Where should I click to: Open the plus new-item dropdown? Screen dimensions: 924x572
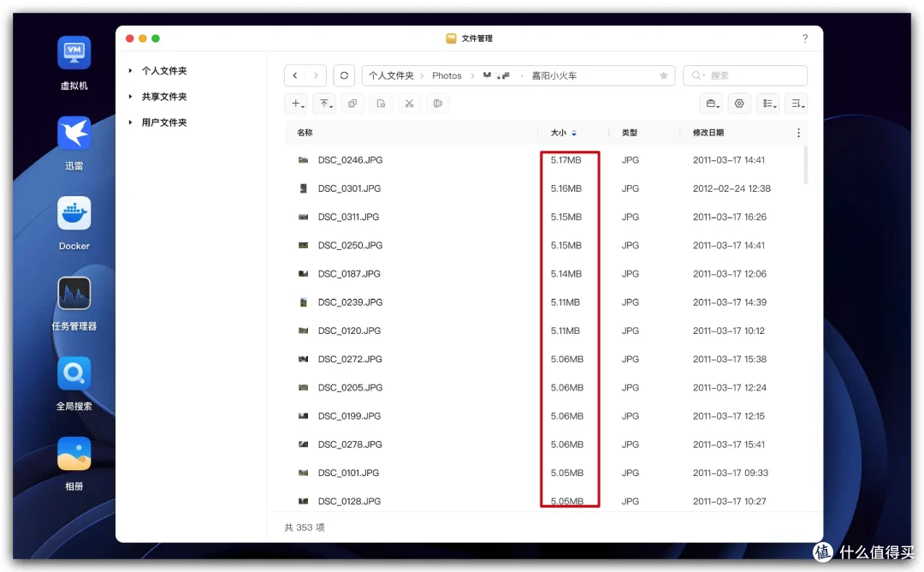point(298,104)
